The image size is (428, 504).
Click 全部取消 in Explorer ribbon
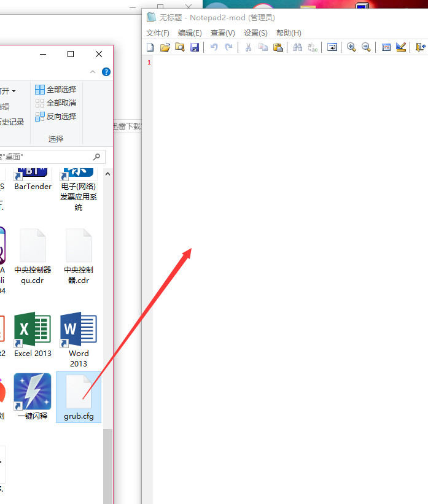[56, 103]
